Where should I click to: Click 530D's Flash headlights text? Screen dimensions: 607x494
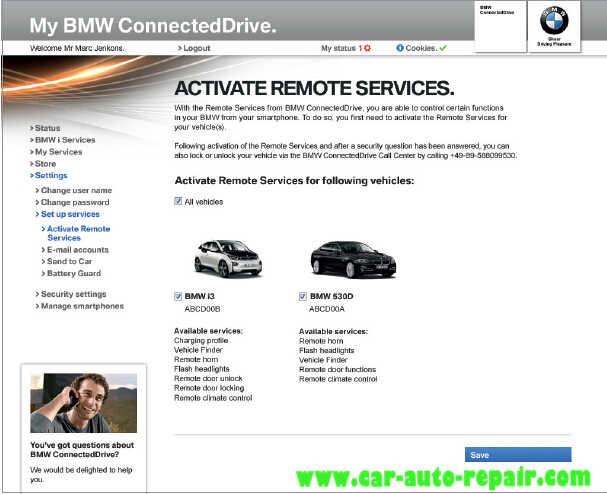pyautogui.click(x=326, y=350)
